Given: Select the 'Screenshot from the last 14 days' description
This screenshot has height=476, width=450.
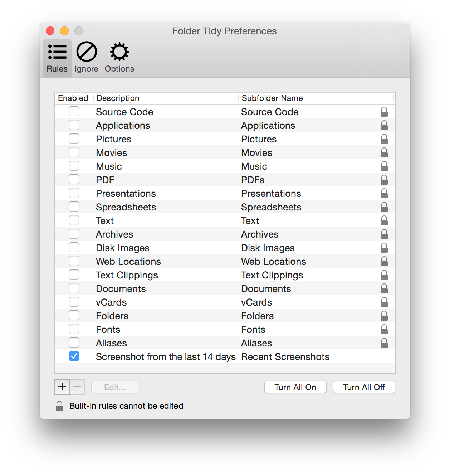Looking at the screenshot, I should [166, 357].
